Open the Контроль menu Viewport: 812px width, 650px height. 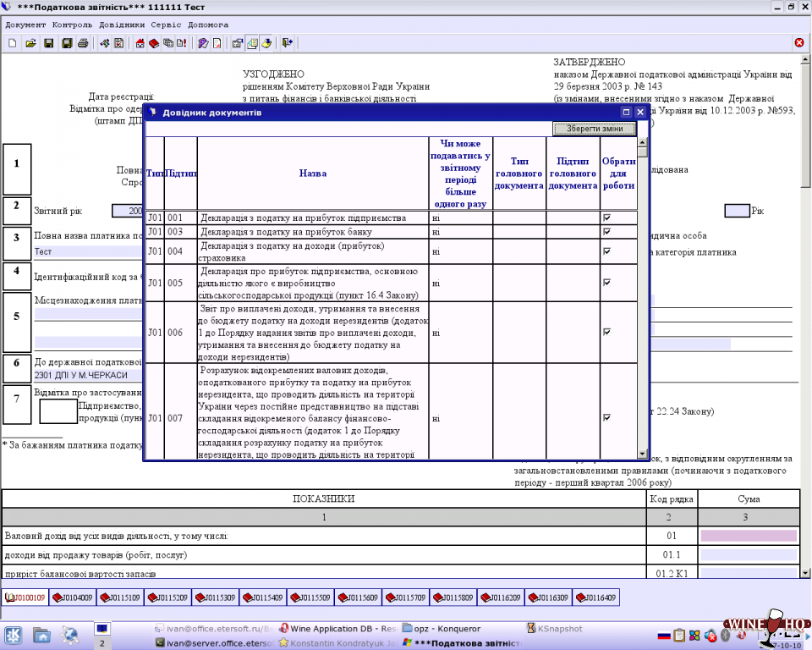point(73,25)
